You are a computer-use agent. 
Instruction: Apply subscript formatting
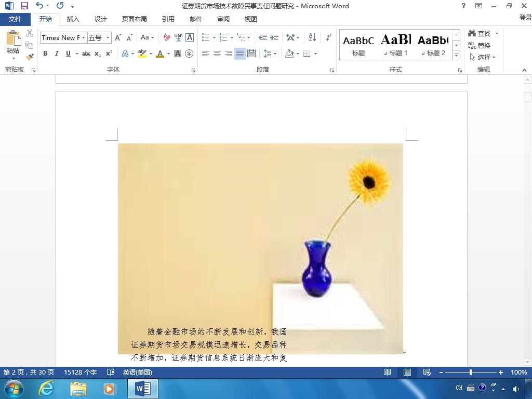(98, 54)
